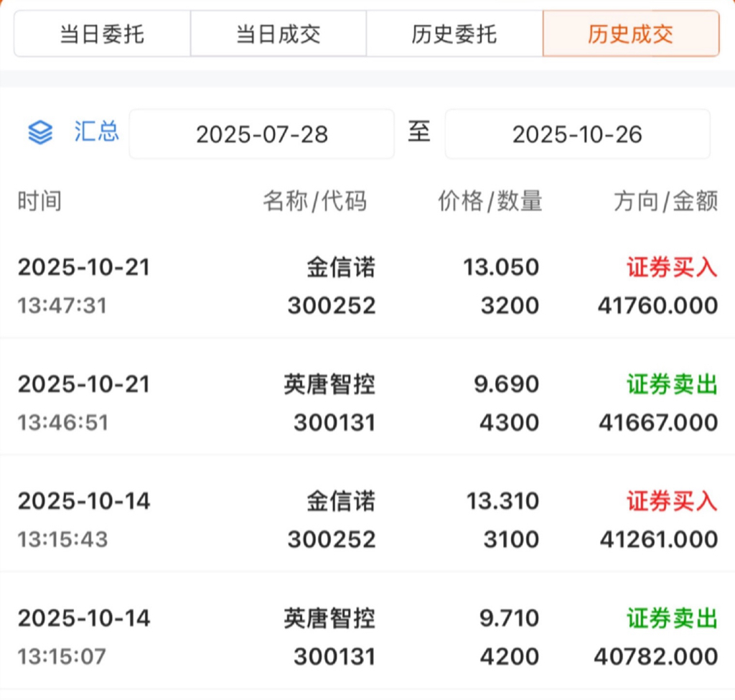Click the 价格/数量 column header
Image resolution: width=735 pixels, height=700 pixels.
(x=490, y=202)
